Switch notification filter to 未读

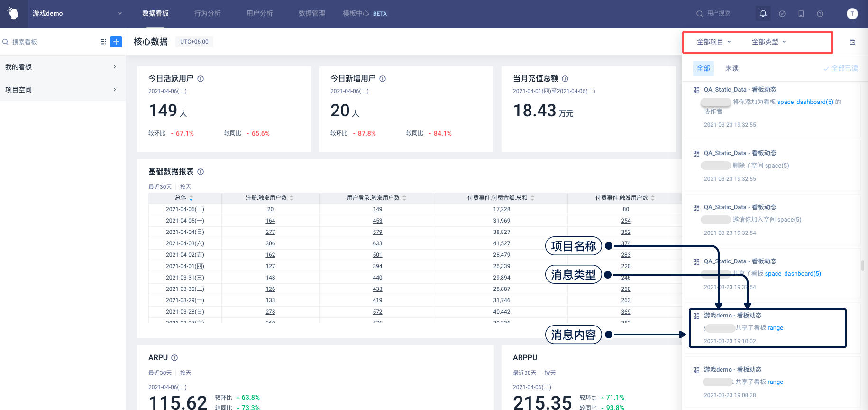731,68
